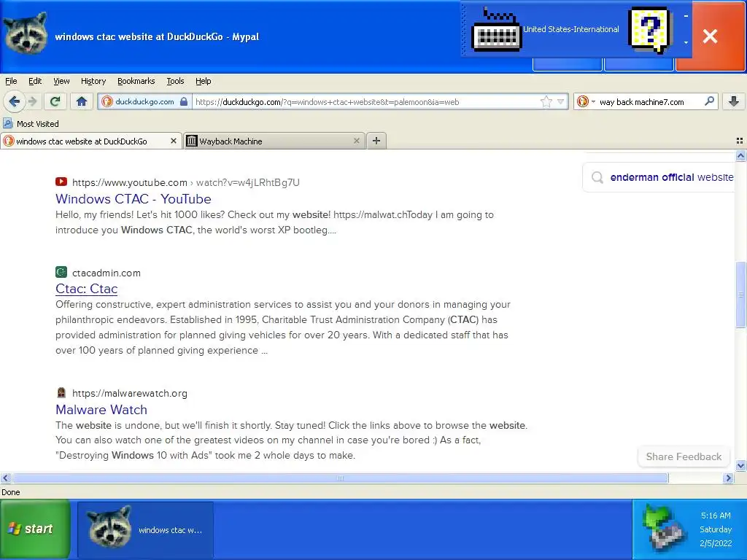
Task: Click the malwarewatch.org favicon
Action: [61, 392]
